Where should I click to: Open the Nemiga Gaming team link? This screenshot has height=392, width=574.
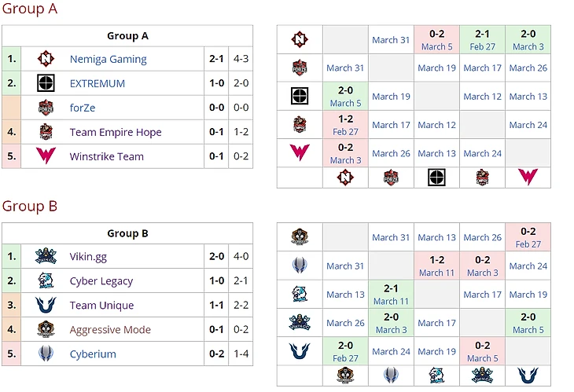pyautogui.click(x=108, y=59)
